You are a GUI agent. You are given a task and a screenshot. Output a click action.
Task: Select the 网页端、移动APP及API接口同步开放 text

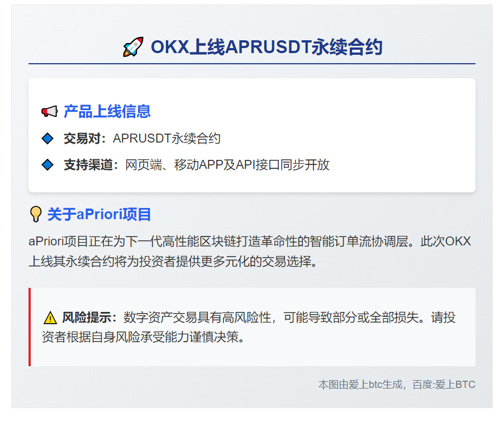[x=227, y=165]
